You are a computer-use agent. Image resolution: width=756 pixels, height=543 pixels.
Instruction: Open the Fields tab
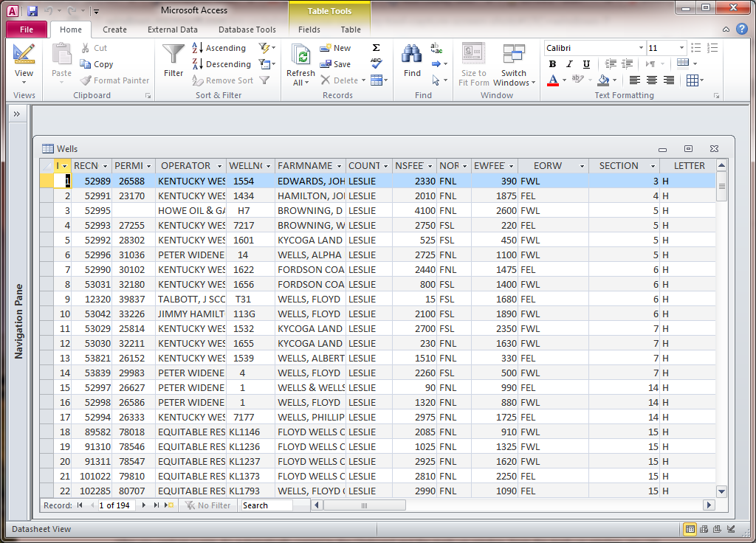[x=309, y=30]
